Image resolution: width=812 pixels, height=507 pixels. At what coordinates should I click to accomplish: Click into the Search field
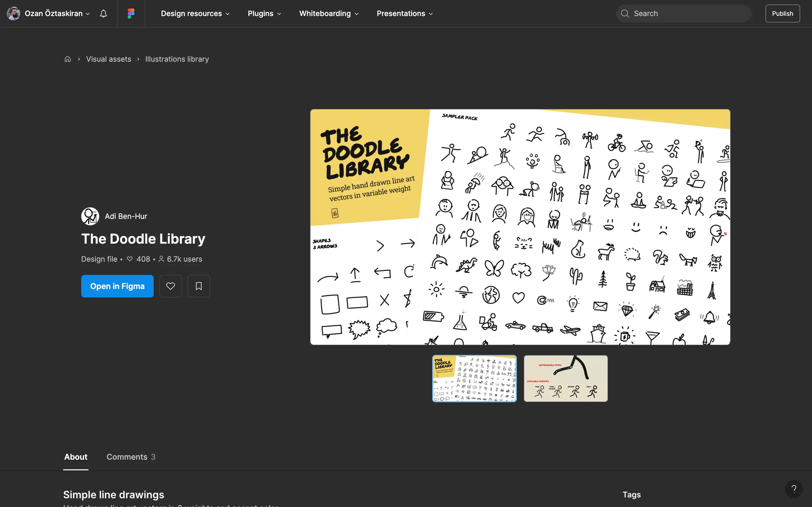coord(688,14)
